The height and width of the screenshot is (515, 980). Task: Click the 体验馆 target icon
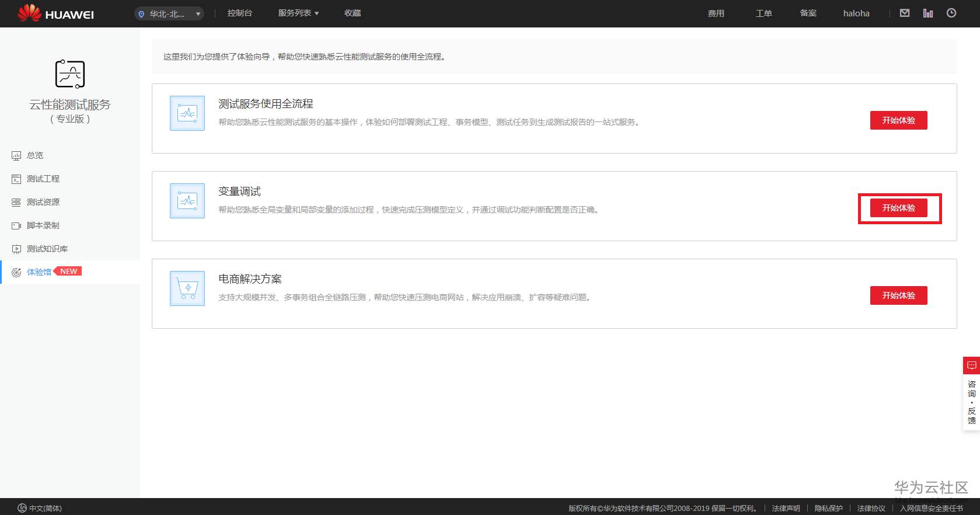pos(16,273)
